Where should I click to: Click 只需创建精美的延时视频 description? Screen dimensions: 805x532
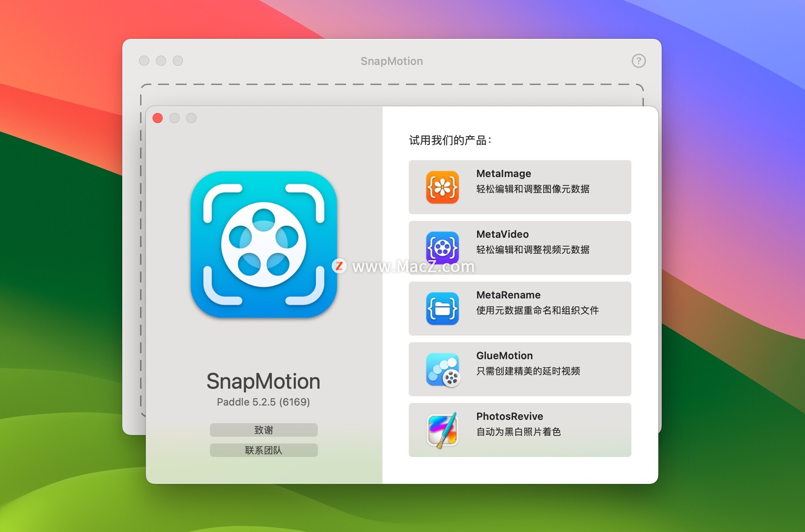coord(528,371)
